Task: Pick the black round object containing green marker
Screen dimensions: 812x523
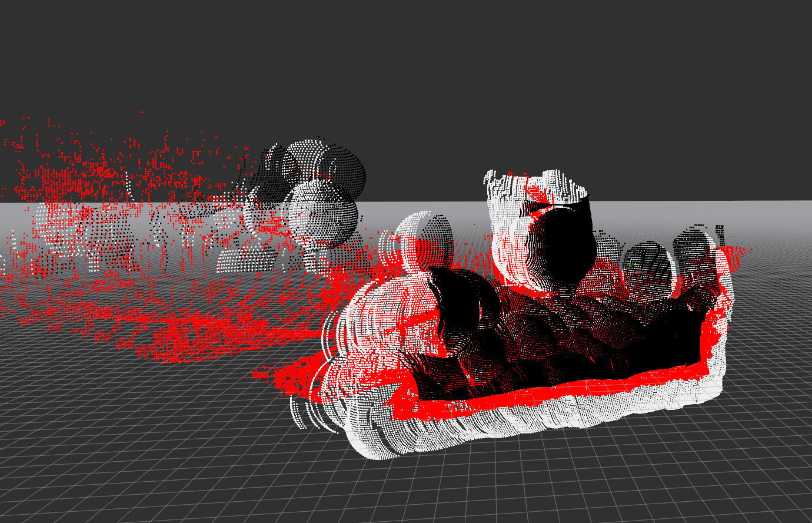Action: click(647, 268)
